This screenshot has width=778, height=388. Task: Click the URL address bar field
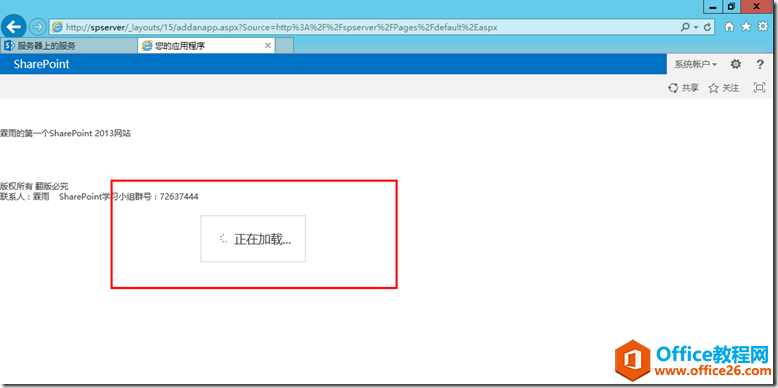click(x=365, y=27)
